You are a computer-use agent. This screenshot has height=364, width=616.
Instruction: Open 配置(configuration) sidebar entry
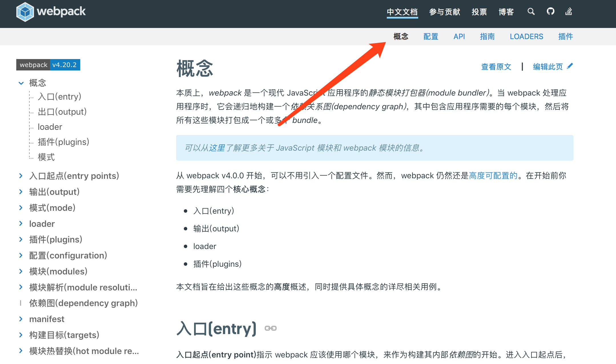(68, 255)
